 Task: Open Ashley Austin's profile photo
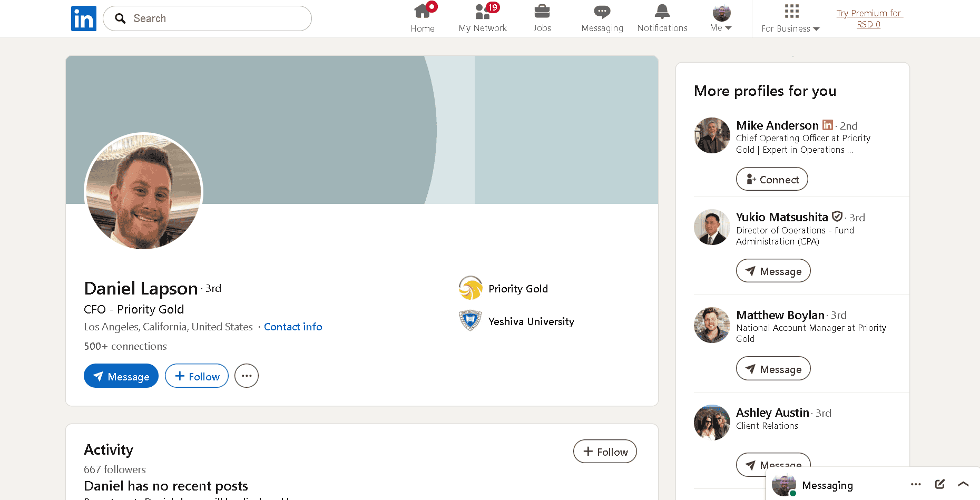(712, 423)
